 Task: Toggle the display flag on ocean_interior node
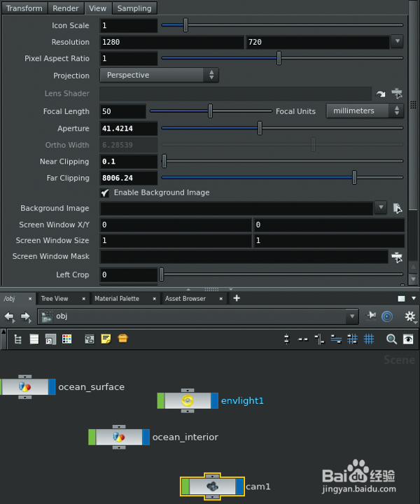pyautogui.click(x=146, y=437)
